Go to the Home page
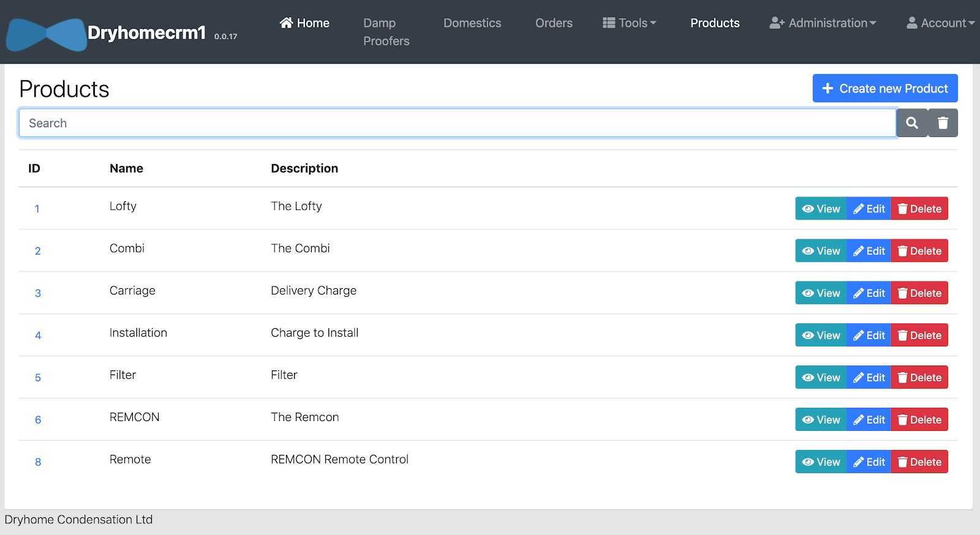The width and height of the screenshot is (980, 535). pyautogui.click(x=304, y=23)
